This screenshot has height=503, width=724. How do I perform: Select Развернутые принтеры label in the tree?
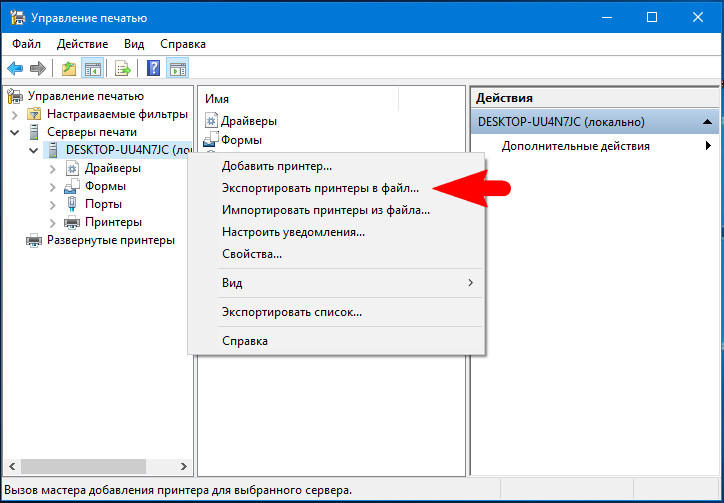tap(111, 240)
